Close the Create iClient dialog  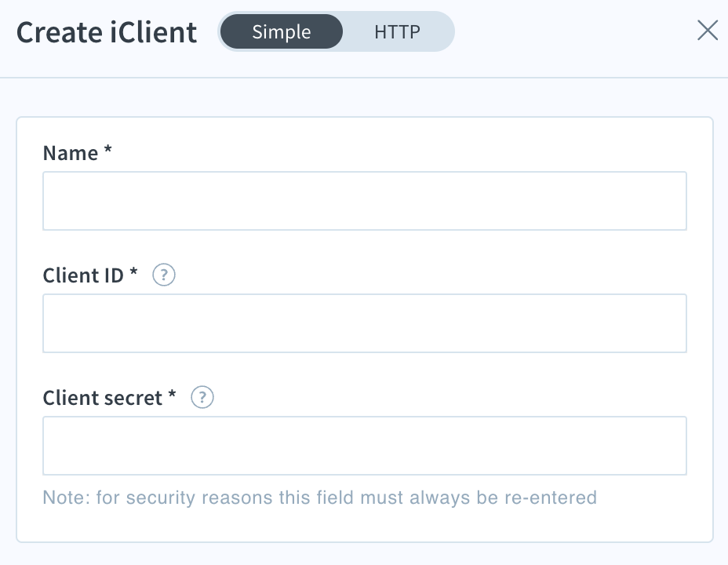[708, 31]
